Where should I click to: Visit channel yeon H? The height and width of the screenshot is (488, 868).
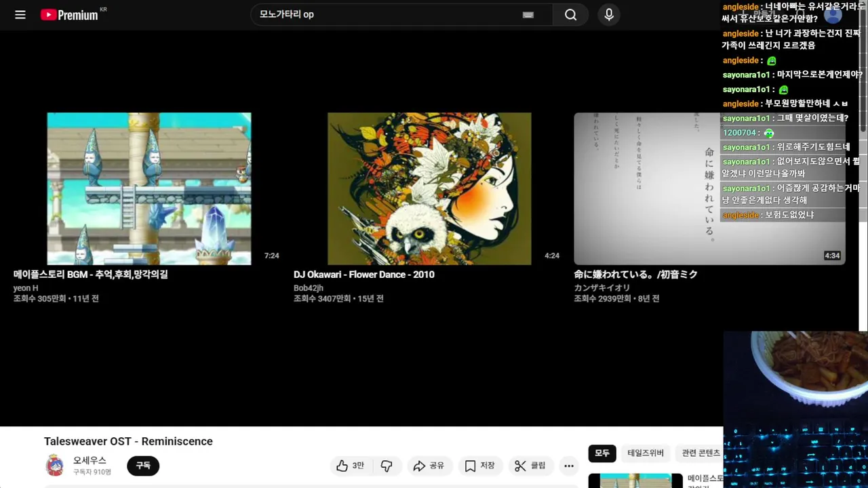point(26,288)
